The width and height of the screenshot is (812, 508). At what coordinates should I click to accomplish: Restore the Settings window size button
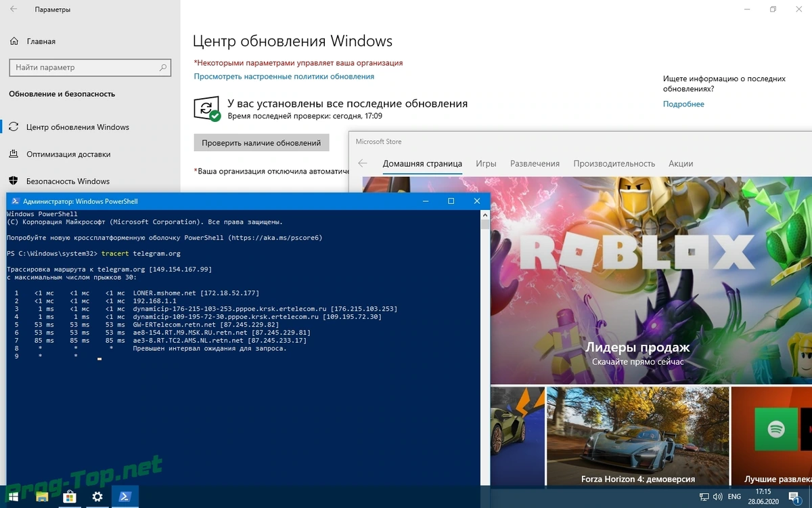[x=773, y=9]
